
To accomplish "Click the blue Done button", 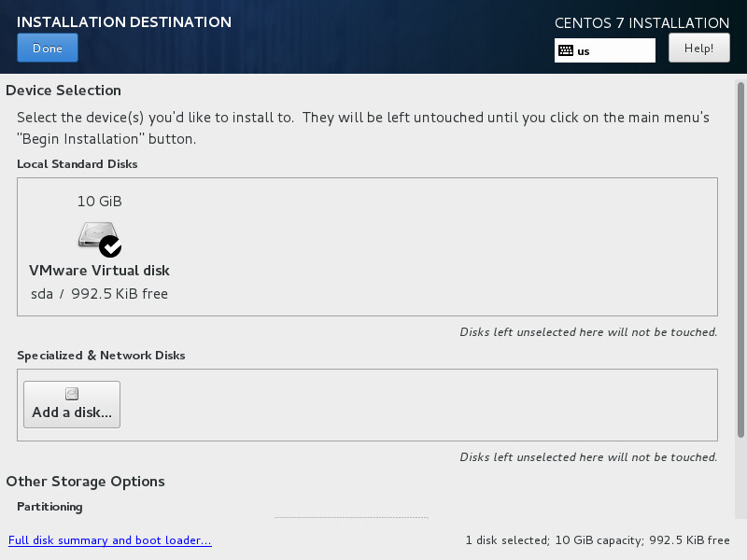I will pyautogui.click(x=48, y=48).
